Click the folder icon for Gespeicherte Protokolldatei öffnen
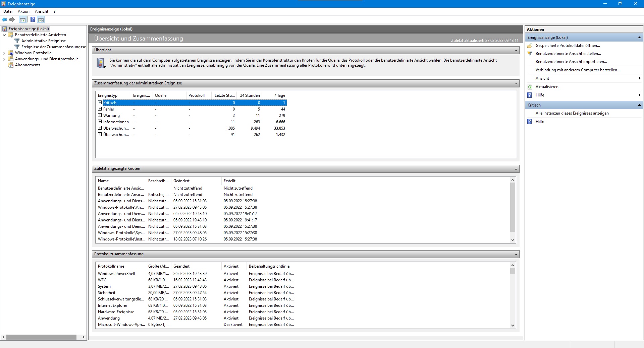644x348 pixels. [x=530, y=46]
